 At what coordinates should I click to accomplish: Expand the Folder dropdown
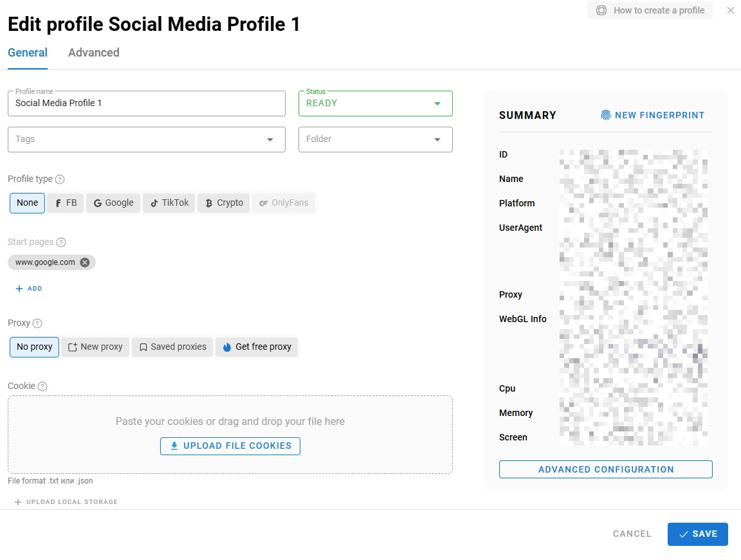point(437,140)
